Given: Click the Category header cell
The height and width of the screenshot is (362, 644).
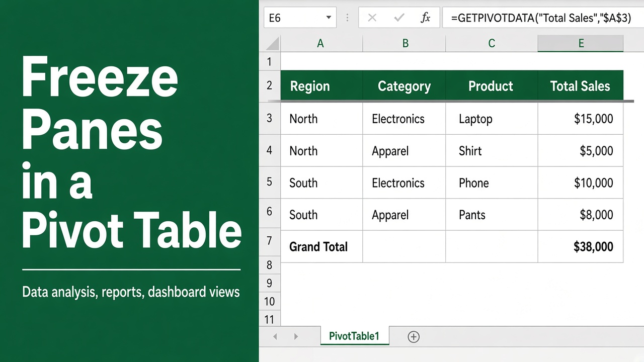Looking at the screenshot, I should point(404,86).
